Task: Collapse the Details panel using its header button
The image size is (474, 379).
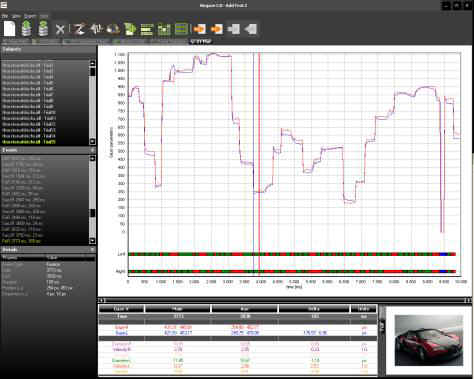Action: [92, 249]
